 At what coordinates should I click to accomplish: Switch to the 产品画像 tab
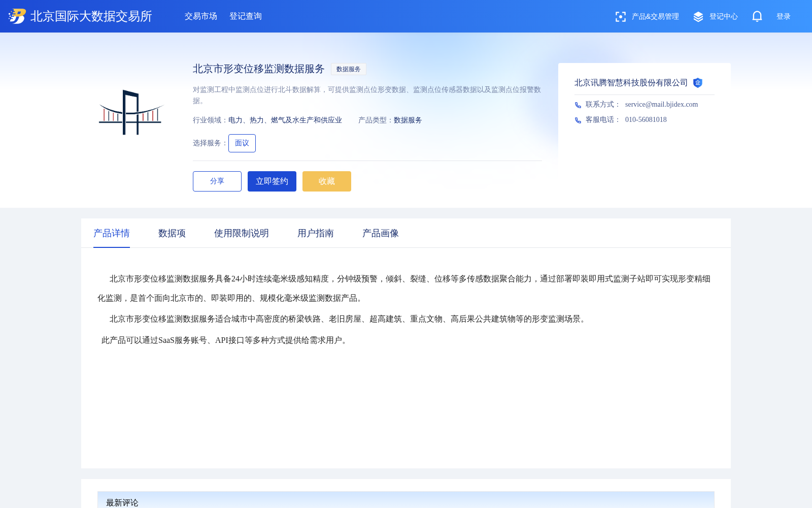coord(381,233)
